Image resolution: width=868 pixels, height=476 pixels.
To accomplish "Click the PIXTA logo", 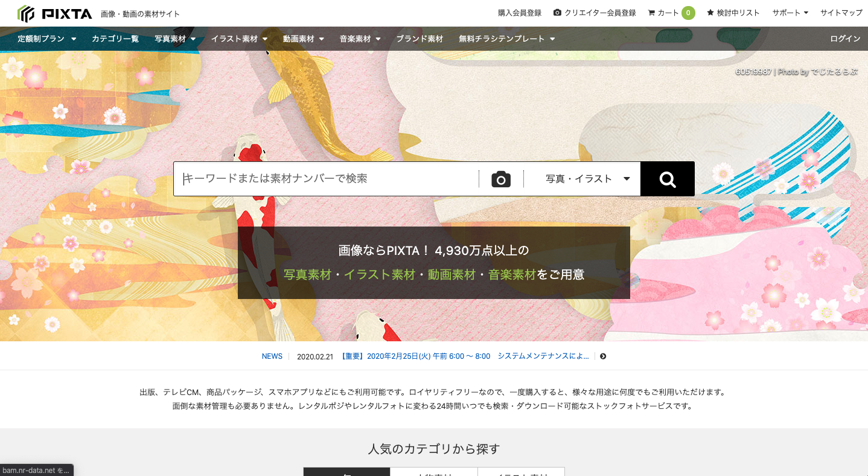I will click(x=55, y=13).
